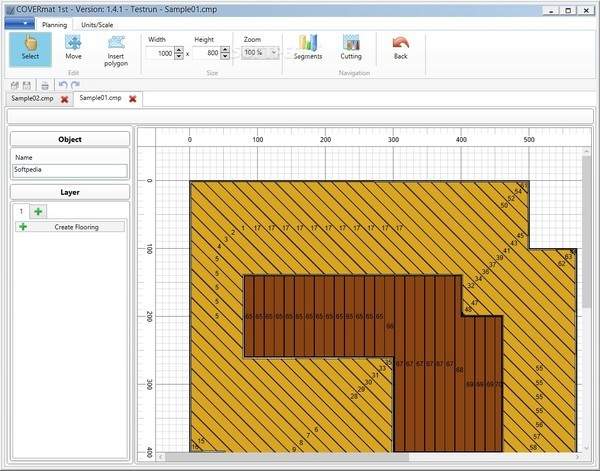Select layer tab 1
The width and height of the screenshot is (600, 471).
(x=21, y=212)
